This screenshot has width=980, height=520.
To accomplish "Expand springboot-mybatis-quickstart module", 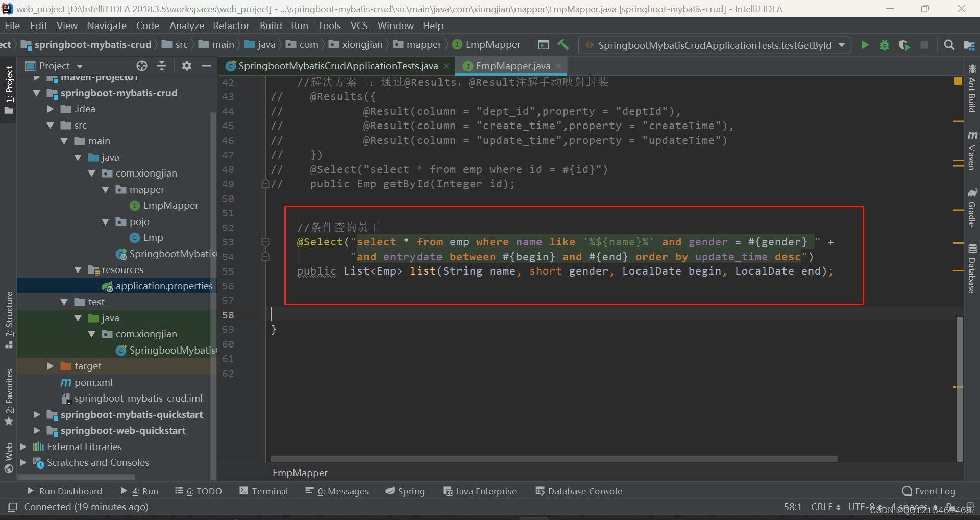I will tap(37, 414).
